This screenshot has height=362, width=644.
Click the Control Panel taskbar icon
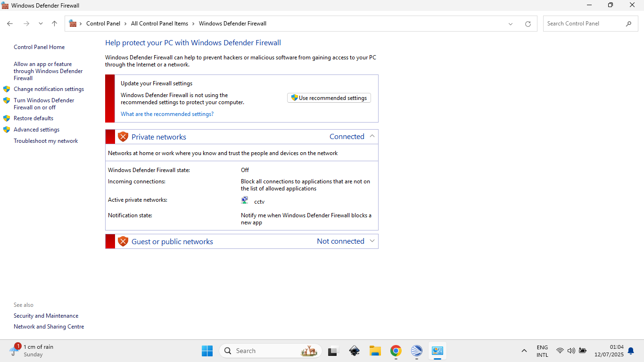(x=438, y=351)
